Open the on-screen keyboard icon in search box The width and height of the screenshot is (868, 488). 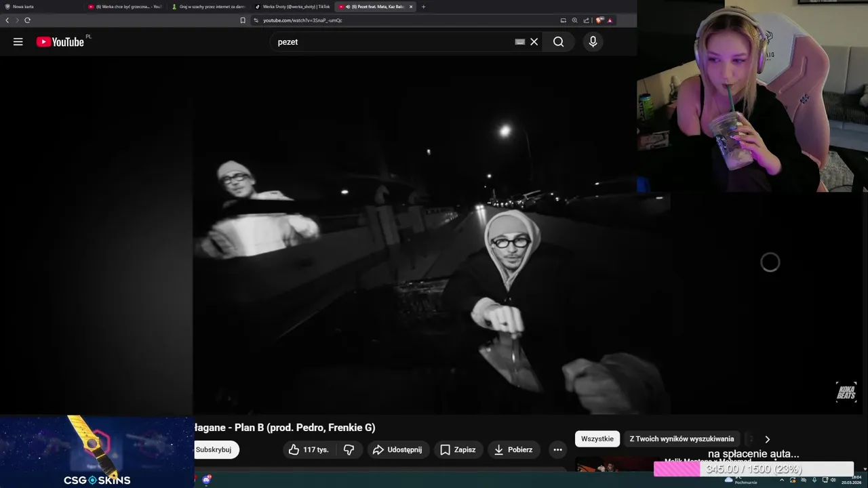click(520, 42)
